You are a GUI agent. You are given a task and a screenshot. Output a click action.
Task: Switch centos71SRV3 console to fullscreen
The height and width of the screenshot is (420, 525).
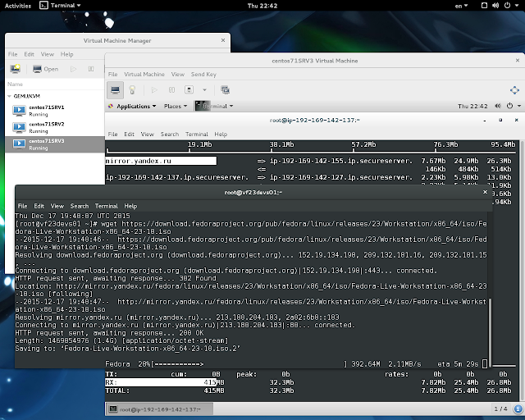click(514, 90)
